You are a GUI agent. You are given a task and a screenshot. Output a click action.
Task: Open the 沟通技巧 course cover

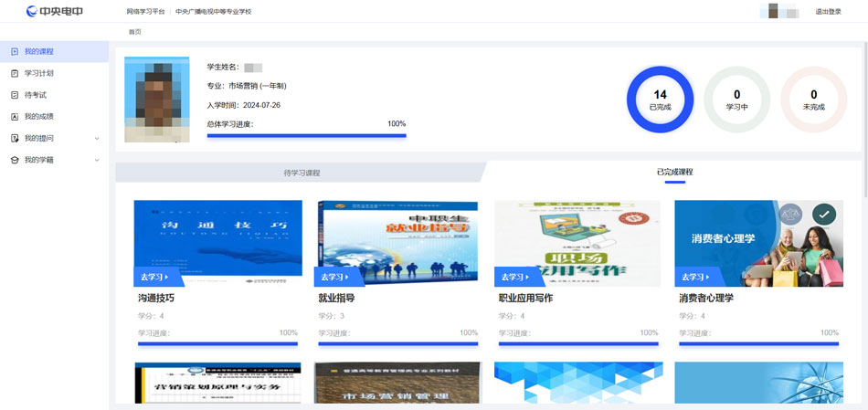point(218,243)
